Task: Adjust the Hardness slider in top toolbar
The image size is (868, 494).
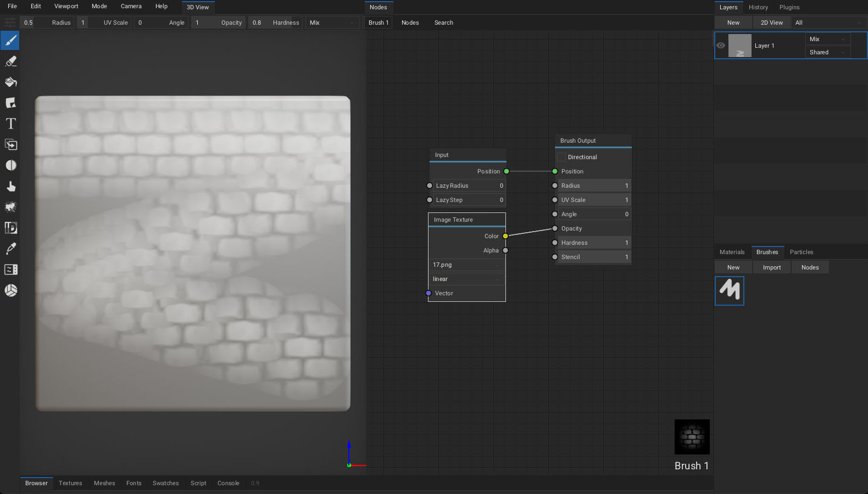Action: [x=276, y=23]
